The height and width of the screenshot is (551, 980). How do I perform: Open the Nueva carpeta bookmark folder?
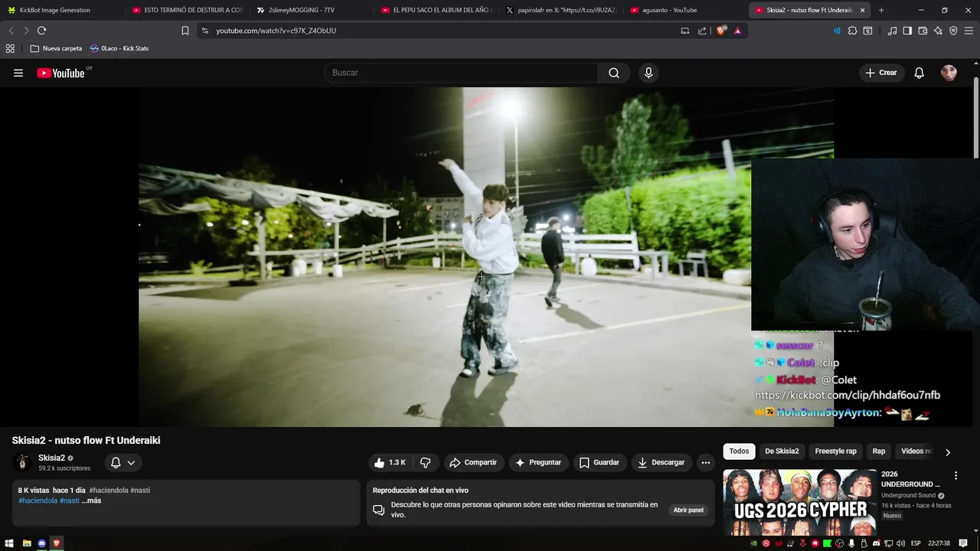point(56,48)
